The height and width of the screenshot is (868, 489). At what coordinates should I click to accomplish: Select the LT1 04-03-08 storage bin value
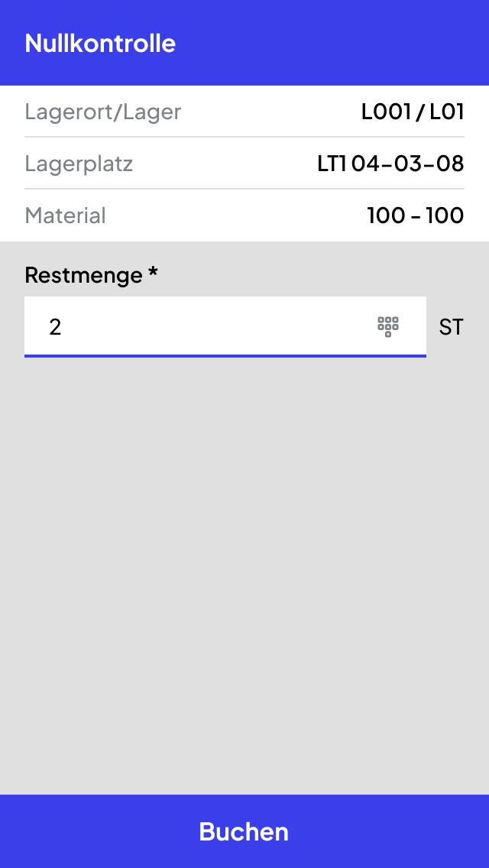390,164
